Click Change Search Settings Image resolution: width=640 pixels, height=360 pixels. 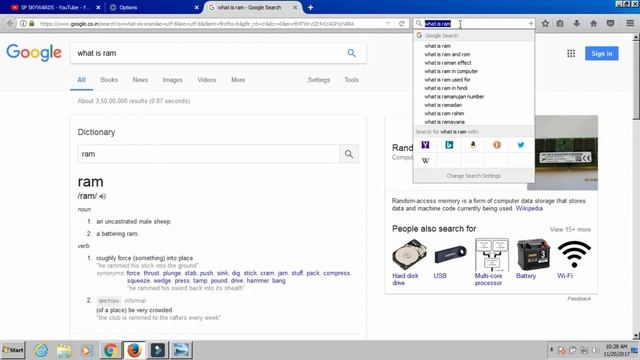[473, 176]
